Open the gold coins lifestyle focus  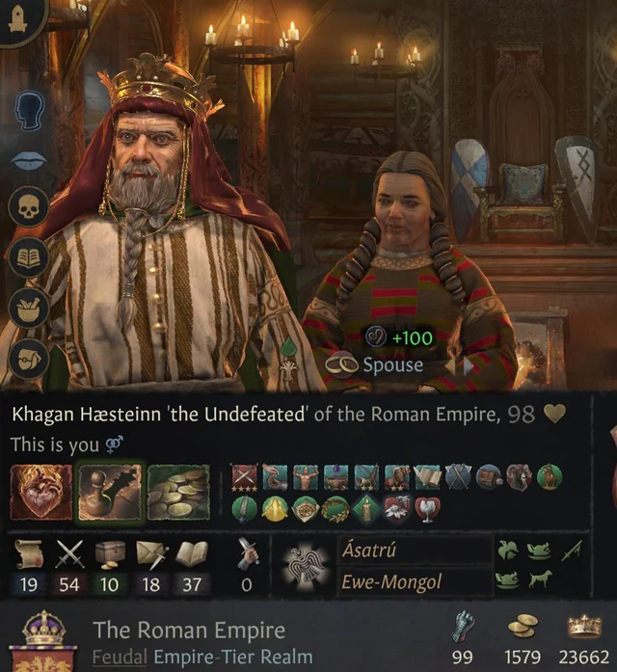click(178, 493)
